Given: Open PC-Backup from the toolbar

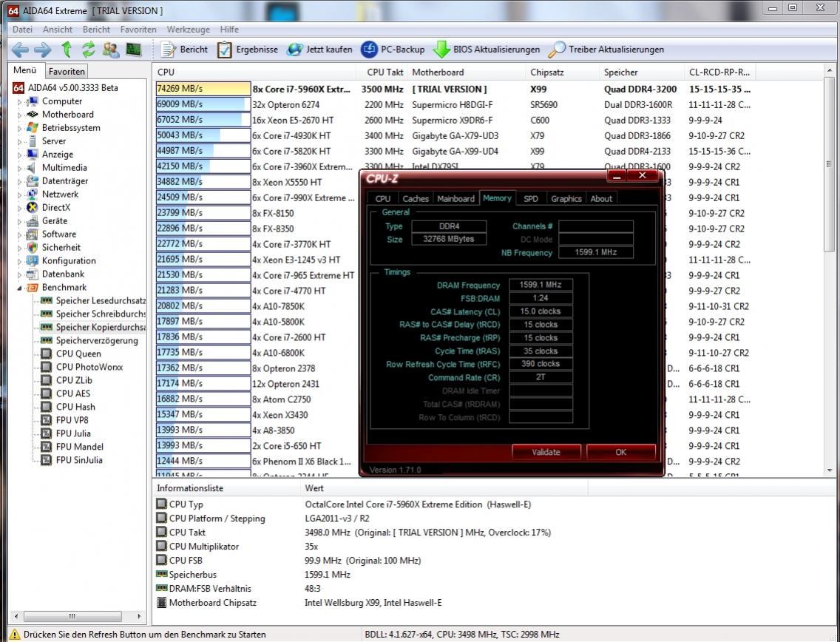Looking at the screenshot, I should tap(393, 50).
